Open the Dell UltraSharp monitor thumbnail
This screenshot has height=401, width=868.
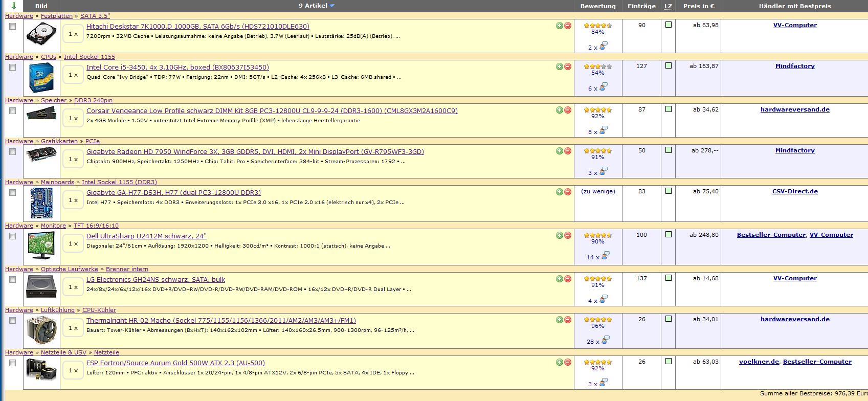41,246
